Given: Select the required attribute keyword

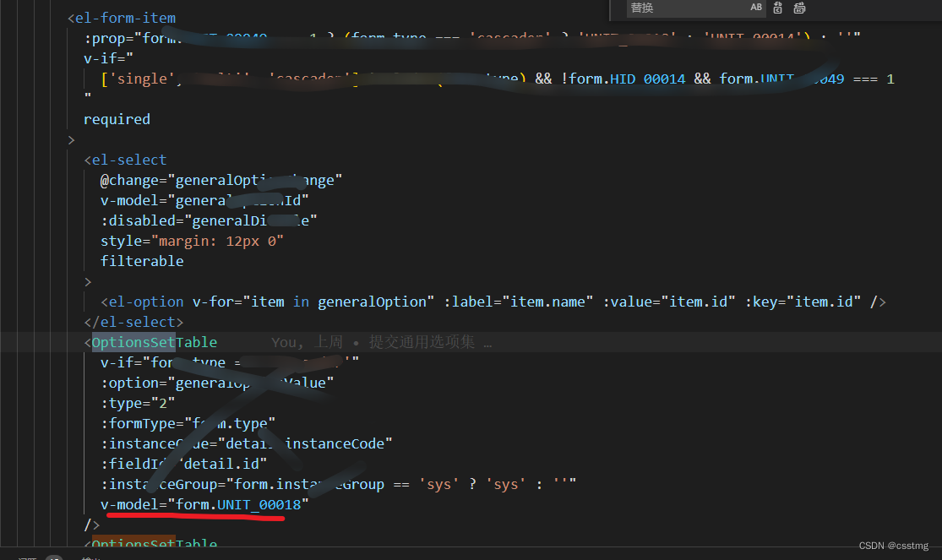Looking at the screenshot, I should 117,118.
